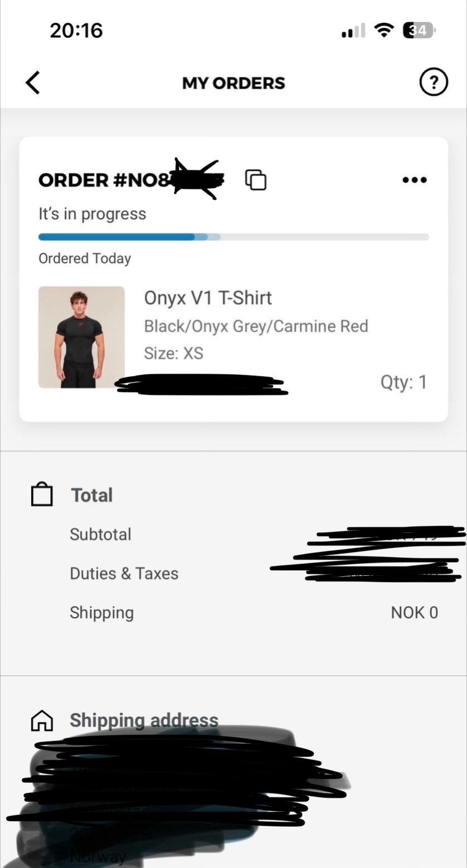467x868 pixels.
Task: Tap the back arrow icon
Action: [33, 83]
